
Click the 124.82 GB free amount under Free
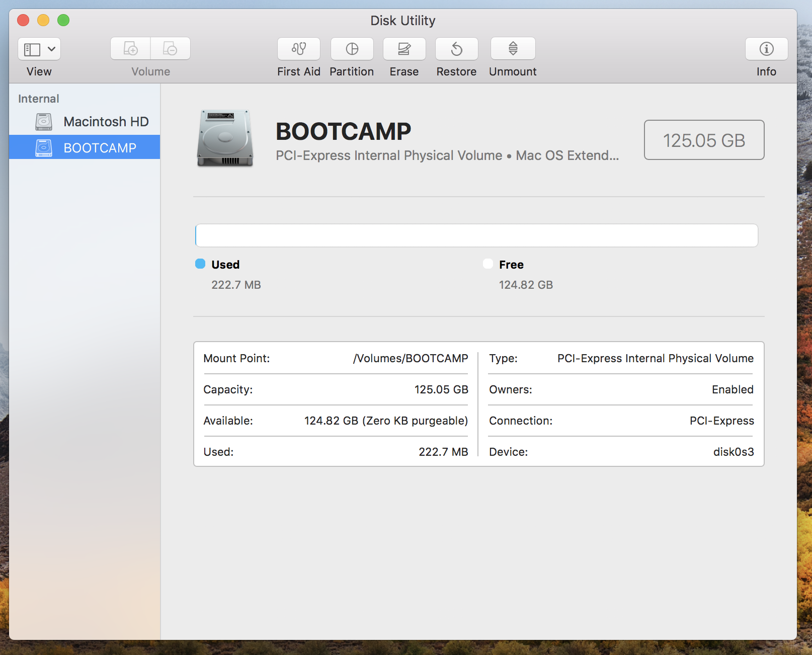click(526, 285)
